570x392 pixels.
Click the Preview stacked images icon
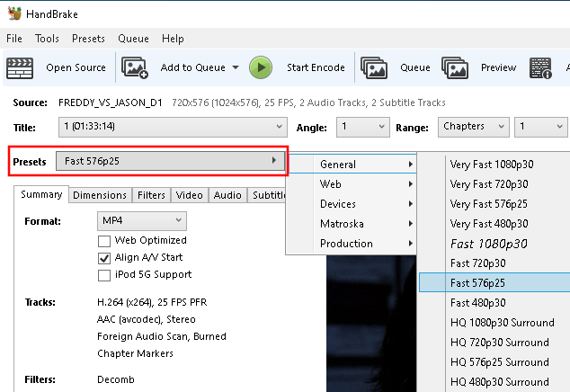[455, 67]
